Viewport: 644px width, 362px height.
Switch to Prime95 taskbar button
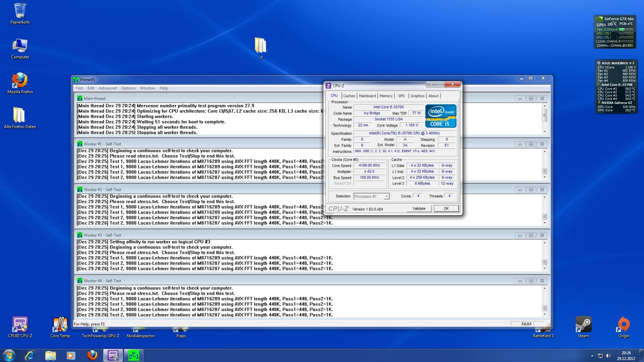[134, 355]
